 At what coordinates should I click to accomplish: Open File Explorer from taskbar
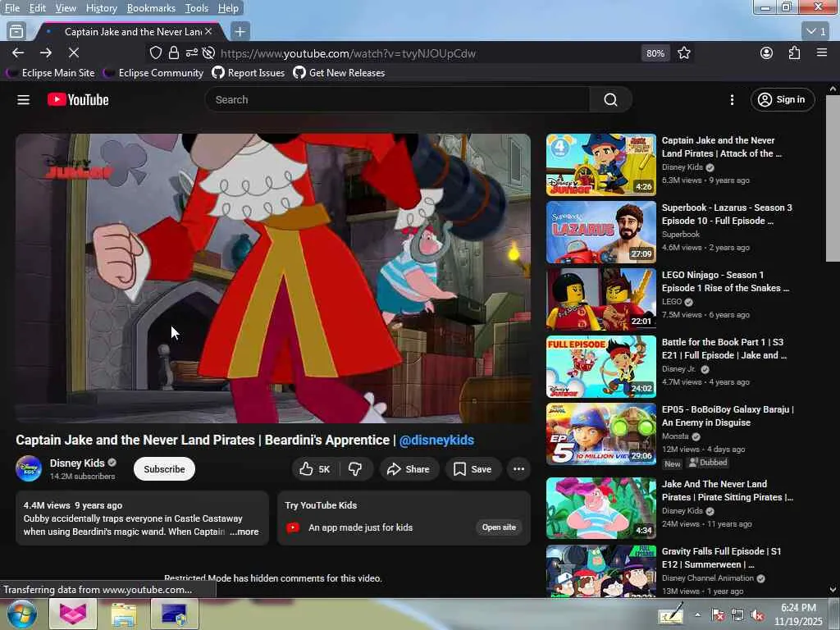(124, 614)
